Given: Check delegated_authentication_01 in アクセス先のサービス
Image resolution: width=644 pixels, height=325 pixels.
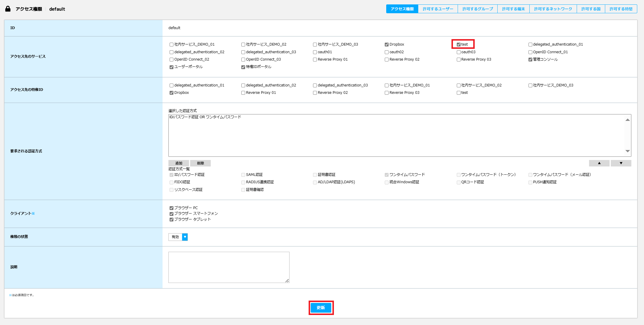Looking at the screenshot, I should click(530, 44).
